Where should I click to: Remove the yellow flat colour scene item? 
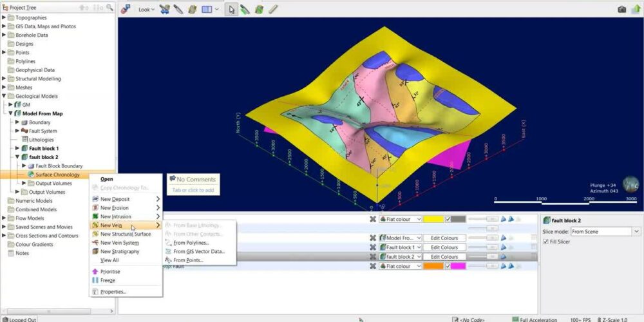[x=373, y=220]
